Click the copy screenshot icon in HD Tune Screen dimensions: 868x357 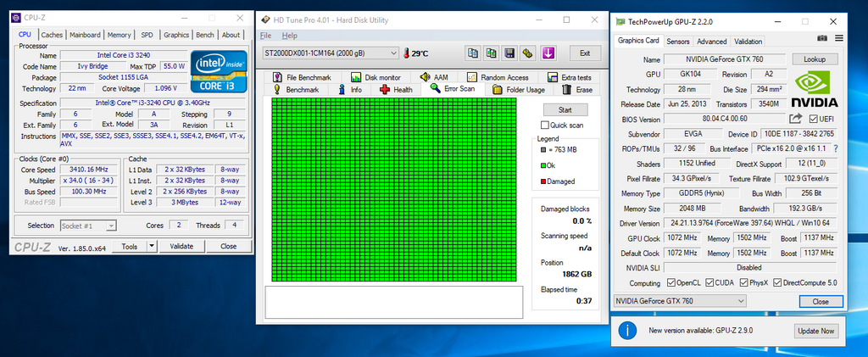coord(491,53)
